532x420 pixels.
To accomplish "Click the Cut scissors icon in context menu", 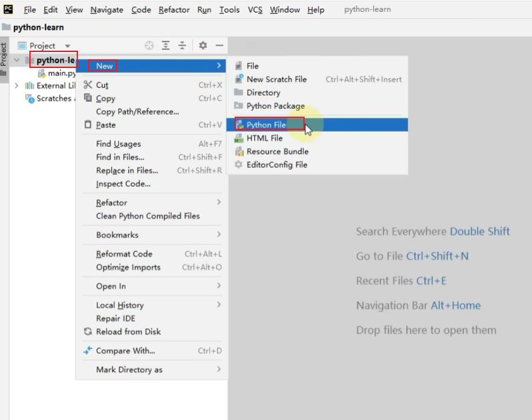I will (x=87, y=85).
